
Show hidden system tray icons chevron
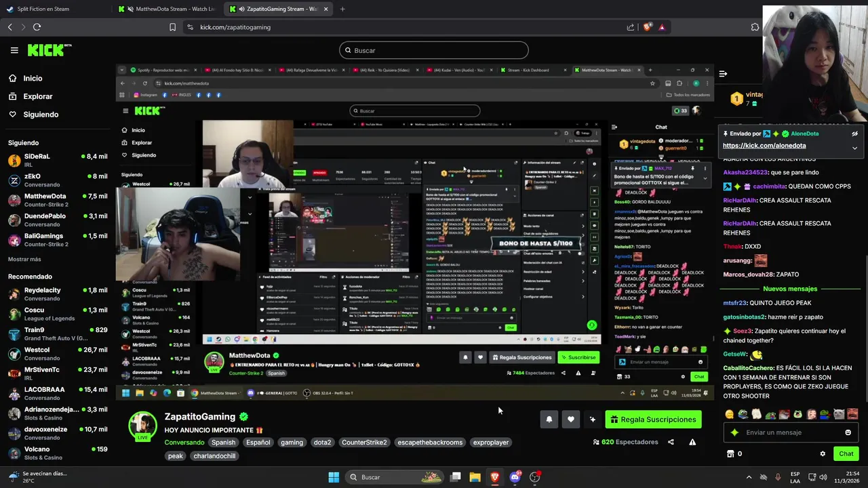749,477
